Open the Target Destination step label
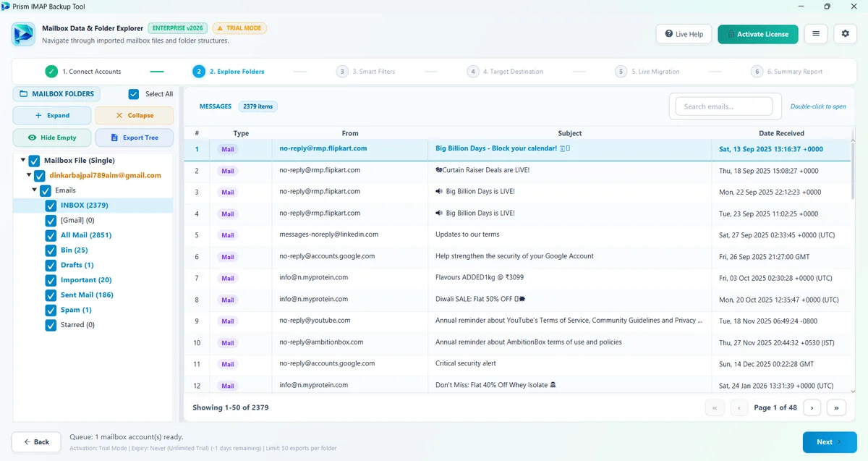The image size is (868, 461). (x=513, y=72)
